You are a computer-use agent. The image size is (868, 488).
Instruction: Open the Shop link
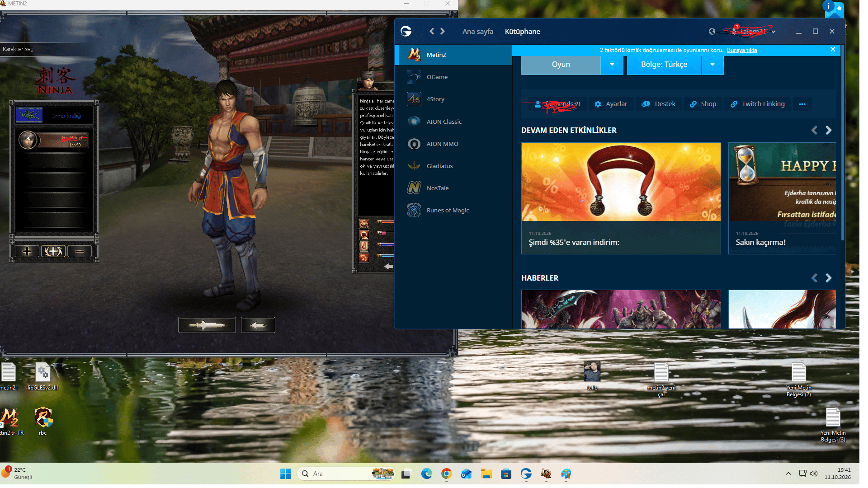click(703, 104)
